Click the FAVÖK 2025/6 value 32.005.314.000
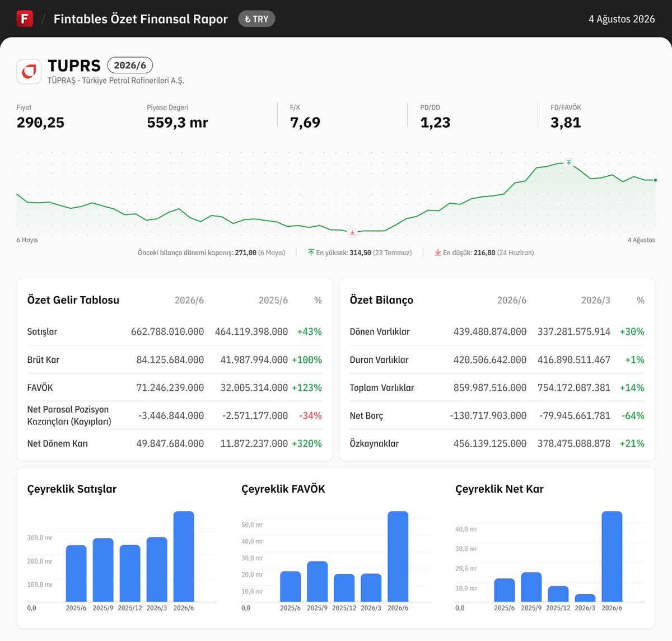Viewport: 672px width, 641px height. coord(254,387)
